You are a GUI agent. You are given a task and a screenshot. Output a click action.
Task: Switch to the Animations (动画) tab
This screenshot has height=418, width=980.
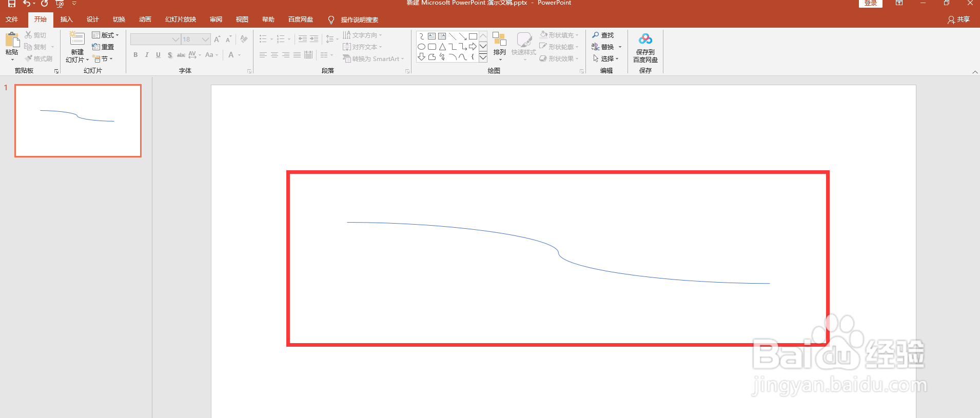tap(145, 19)
